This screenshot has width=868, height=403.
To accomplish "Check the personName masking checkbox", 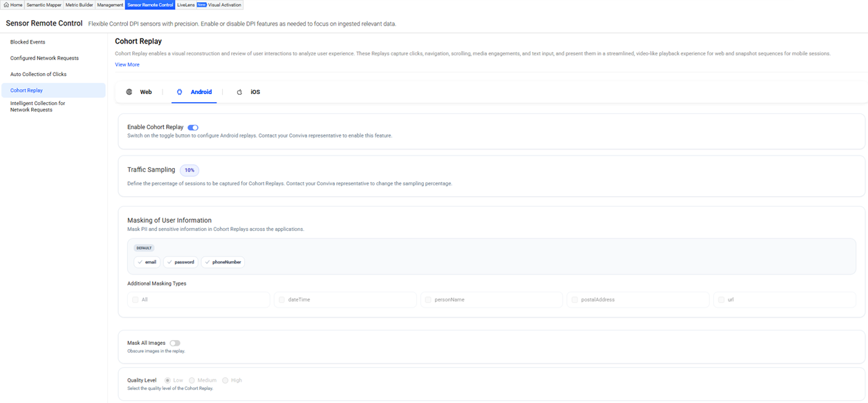I will 429,300.
